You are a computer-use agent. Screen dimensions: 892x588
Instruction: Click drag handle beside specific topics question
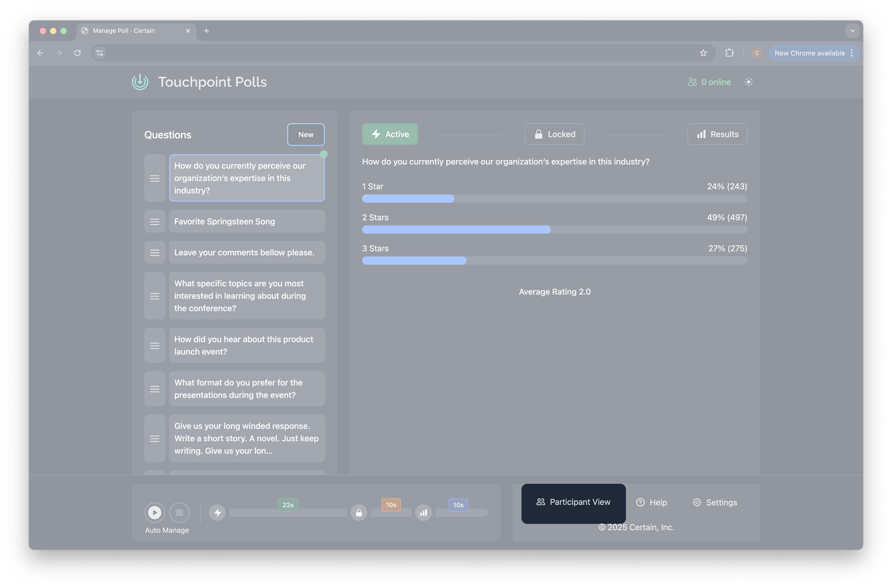tap(154, 296)
